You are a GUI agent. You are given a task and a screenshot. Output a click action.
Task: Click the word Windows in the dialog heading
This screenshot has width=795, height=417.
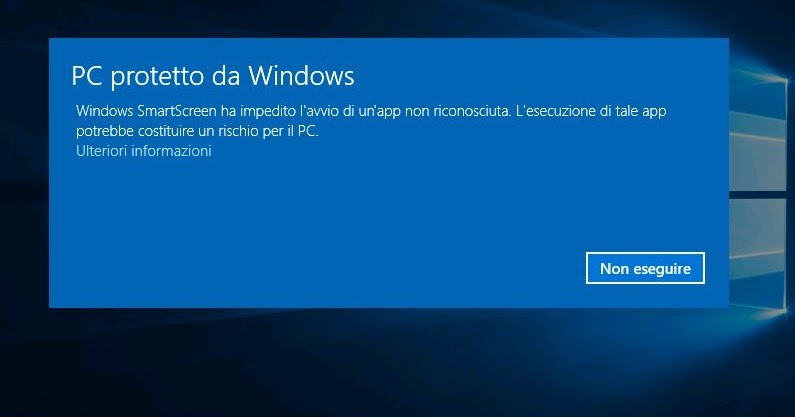(301, 76)
